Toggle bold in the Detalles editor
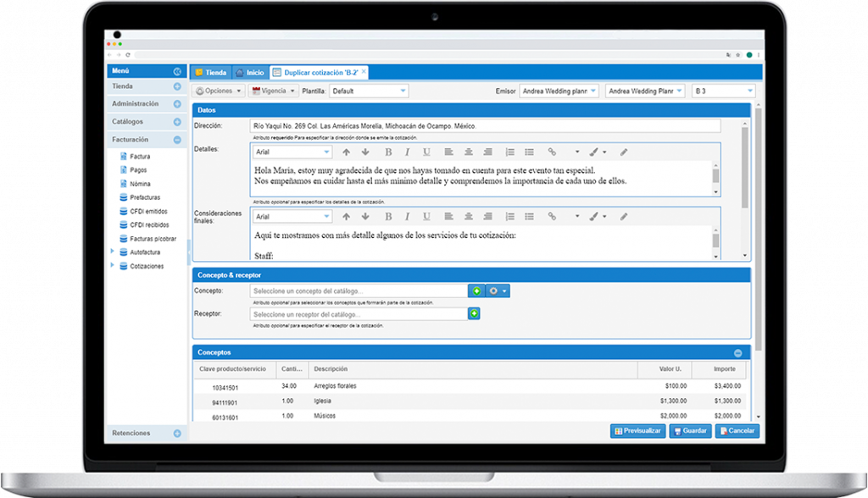 (388, 152)
